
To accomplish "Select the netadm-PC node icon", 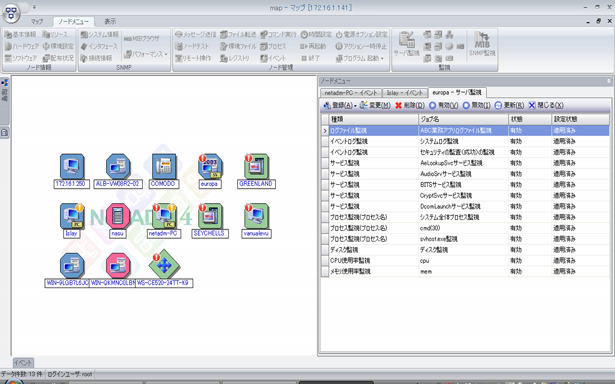I will pyautogui.click(x=164, y=216).
